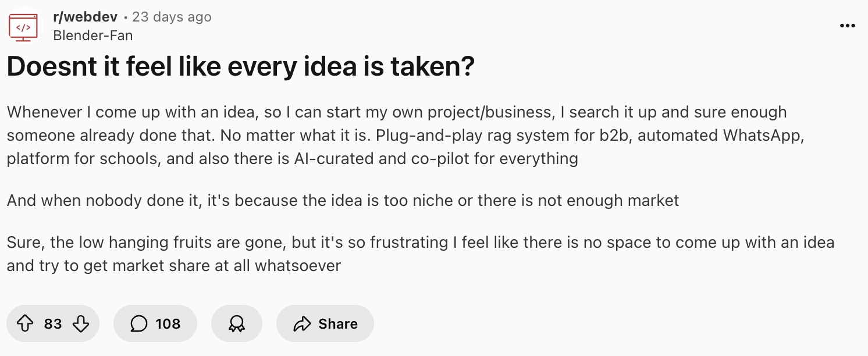The image size is (868, 356).
Task: Click the vote score 83
Action: 53,323
